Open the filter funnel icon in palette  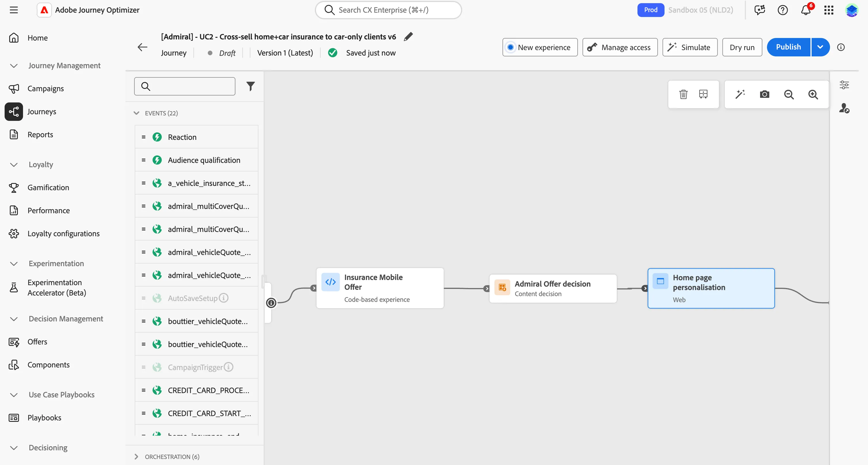point(250,86)
